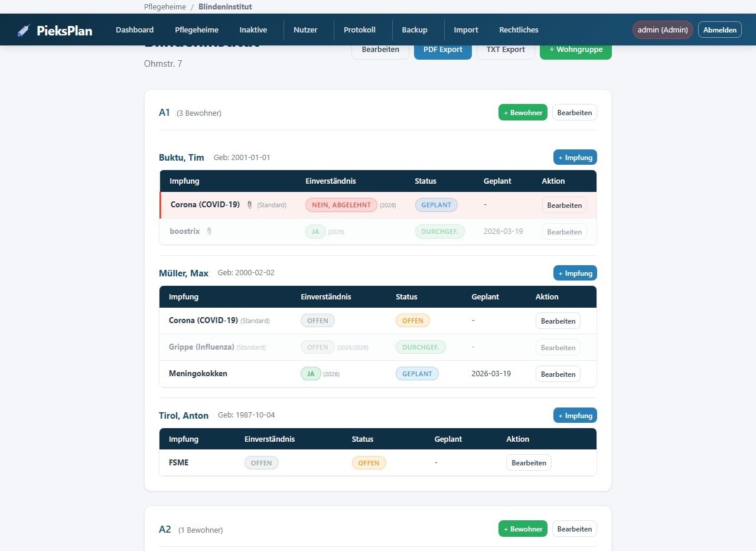Viewport: 756px width, 551px height.
Task: Select Inaktive in the top navigation
Action: [x=253, y=30]
